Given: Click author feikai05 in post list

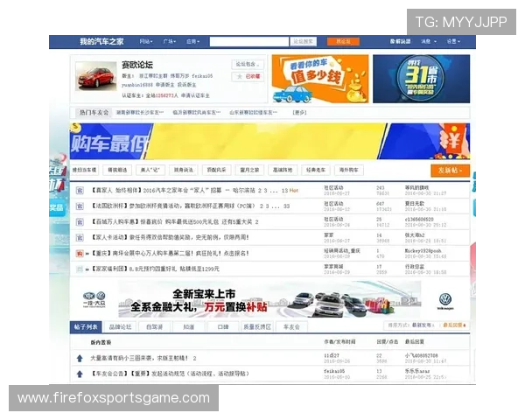Looking at the screenshot, I should [334, 371].
